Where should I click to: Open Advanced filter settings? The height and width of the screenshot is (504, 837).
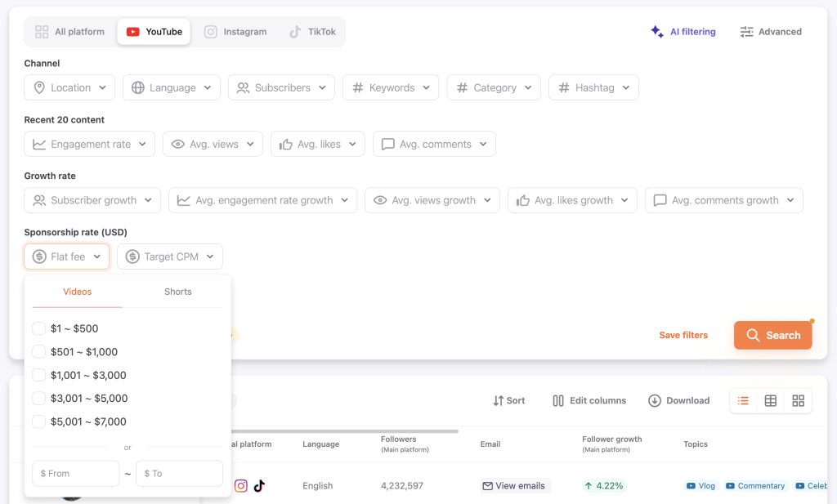coord(771,32)
